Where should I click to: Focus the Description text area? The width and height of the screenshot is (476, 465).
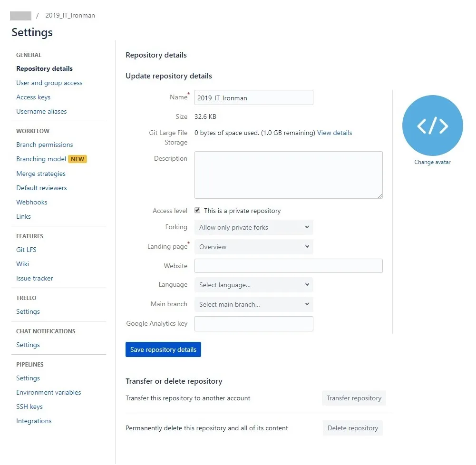(x=288, y=174)
